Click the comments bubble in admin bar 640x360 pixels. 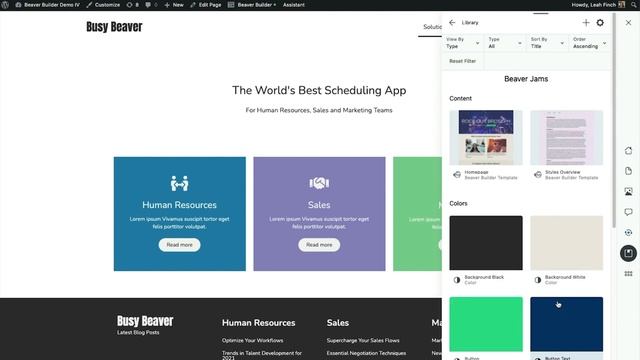tap(151, 5)
